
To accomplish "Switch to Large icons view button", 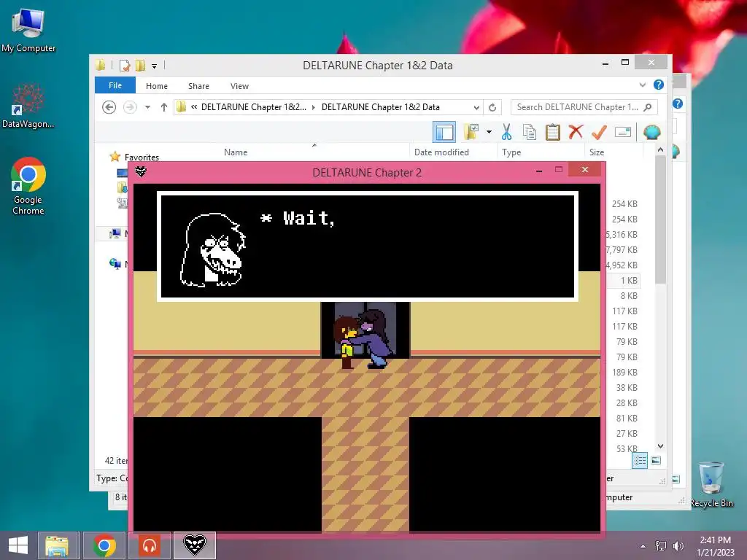I will tap(656, 460).
